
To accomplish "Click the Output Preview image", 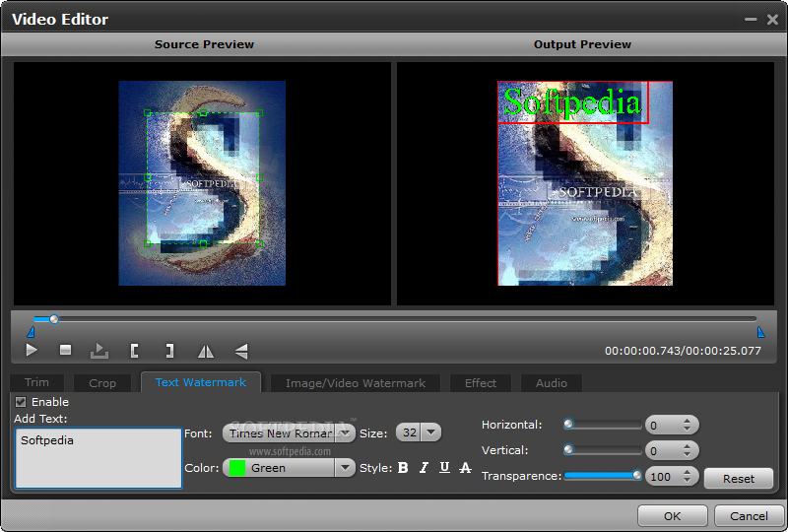I will pyautogui.click(x=585, y=183).
